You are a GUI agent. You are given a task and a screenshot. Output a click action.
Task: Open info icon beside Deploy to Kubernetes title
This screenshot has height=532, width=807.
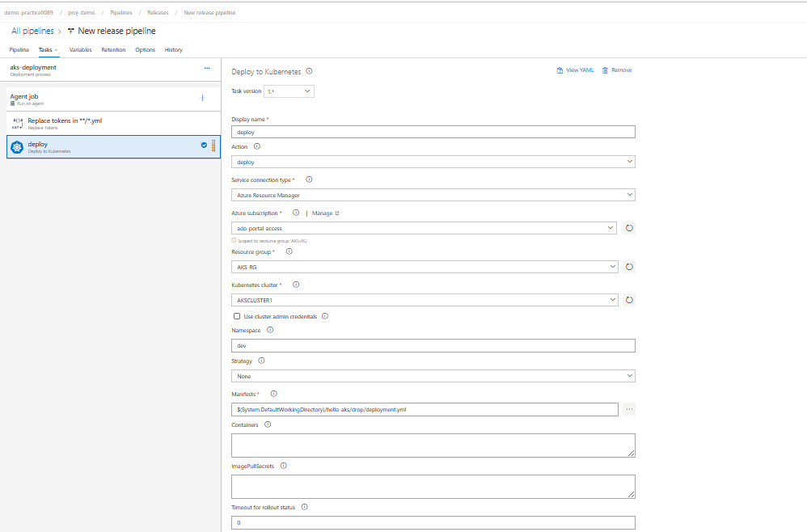tap(309, 71)
